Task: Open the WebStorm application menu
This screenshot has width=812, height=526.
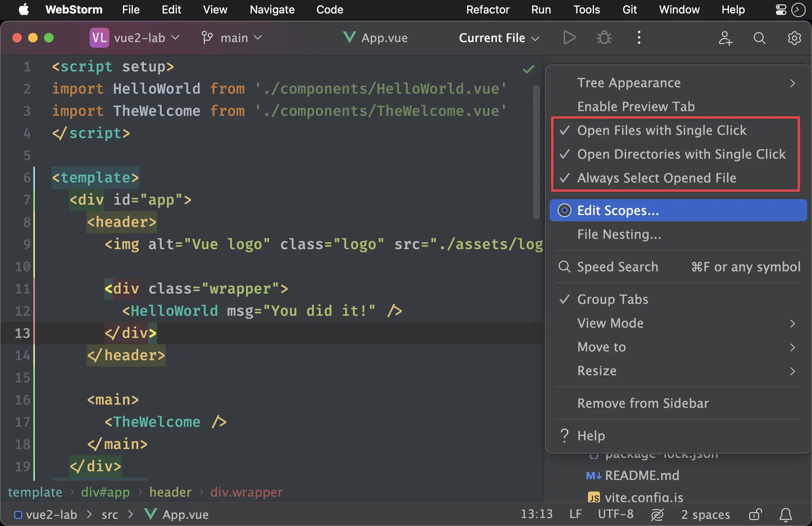Action: tap(74, 10)
